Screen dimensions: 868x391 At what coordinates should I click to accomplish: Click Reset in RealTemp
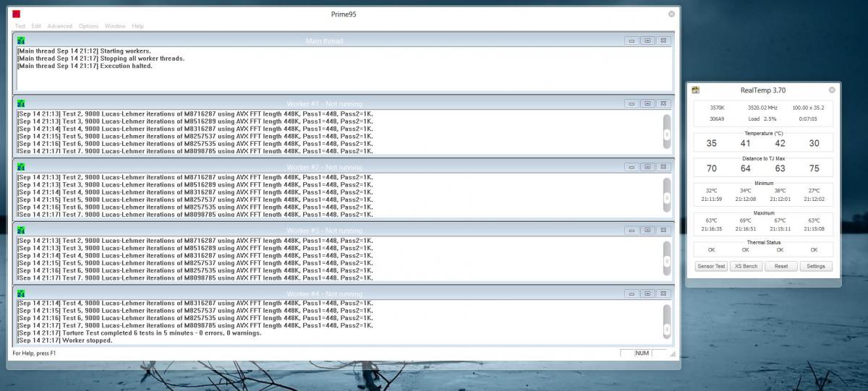pyautogui.click(x=781, y=266)
